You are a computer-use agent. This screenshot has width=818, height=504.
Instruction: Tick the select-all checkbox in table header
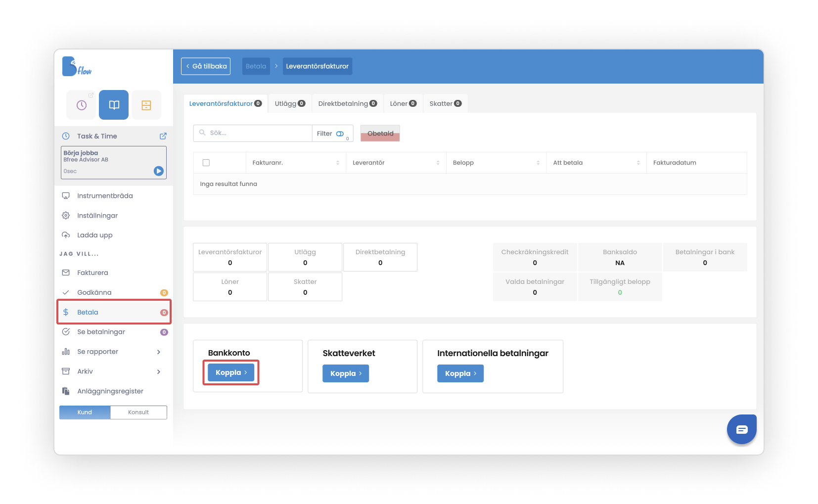[x=206, y=163]
